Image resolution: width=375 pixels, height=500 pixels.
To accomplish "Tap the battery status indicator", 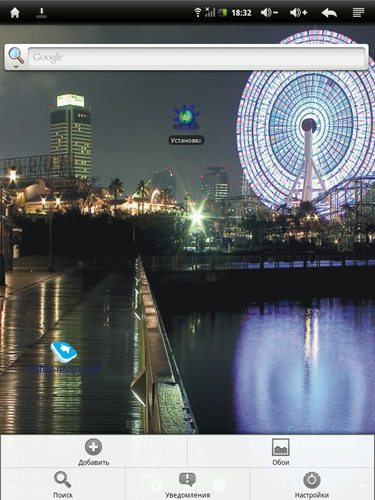I will (x=222, y=13).
